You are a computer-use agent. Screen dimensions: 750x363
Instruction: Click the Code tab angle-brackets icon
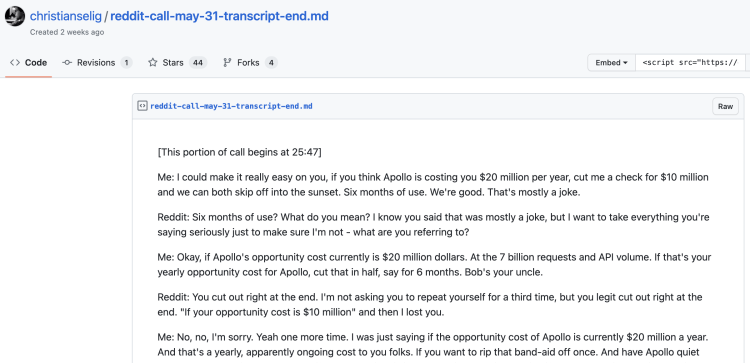[15, 63]
